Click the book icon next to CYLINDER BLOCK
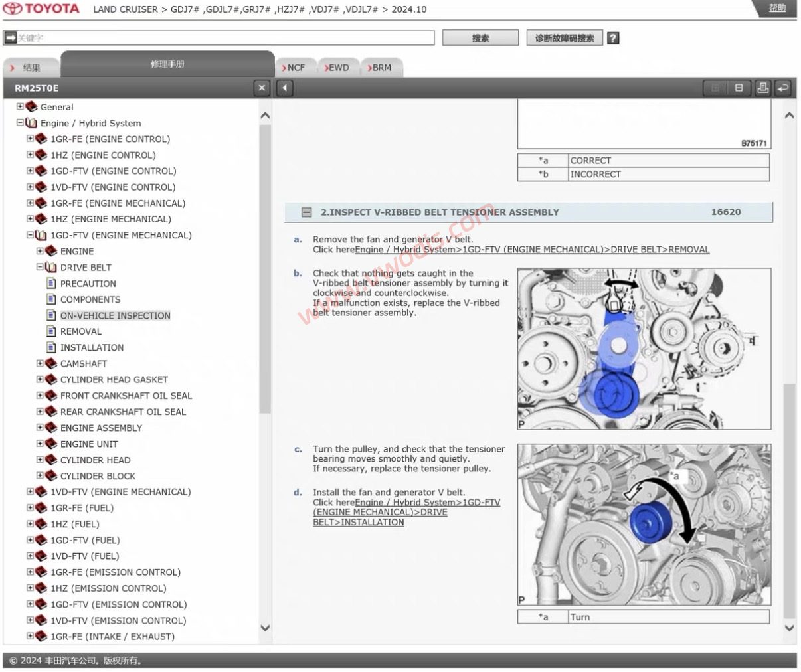Screen dimensions: 801x672 point(51,475)
